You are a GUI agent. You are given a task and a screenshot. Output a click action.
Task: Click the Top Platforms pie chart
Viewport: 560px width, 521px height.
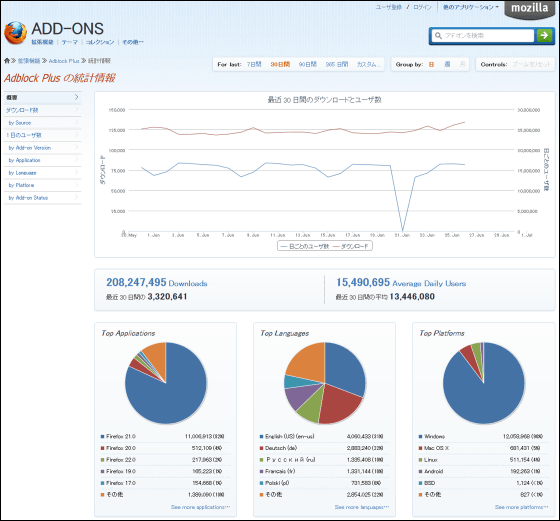point(484,383)
